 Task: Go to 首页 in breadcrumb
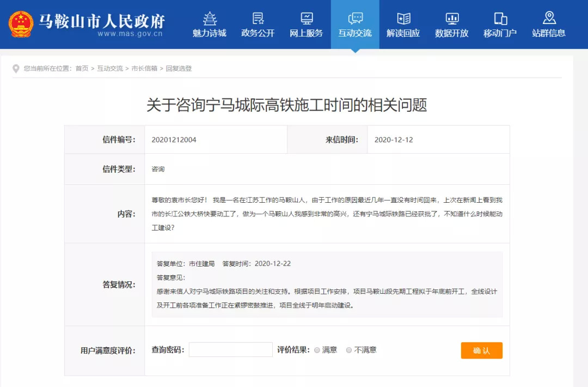tap(82, 69)
